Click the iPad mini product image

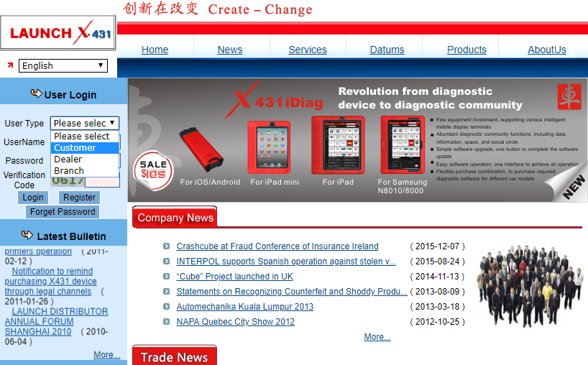pos(269,147)
